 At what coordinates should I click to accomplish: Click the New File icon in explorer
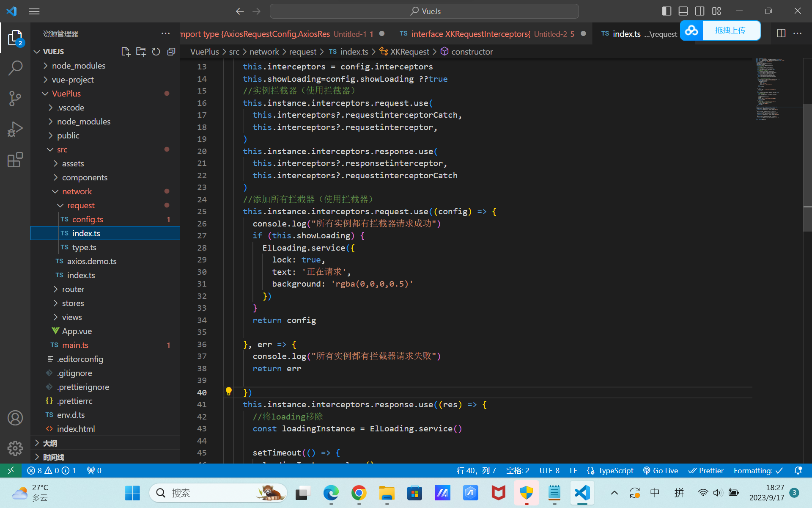coord(126,52)
